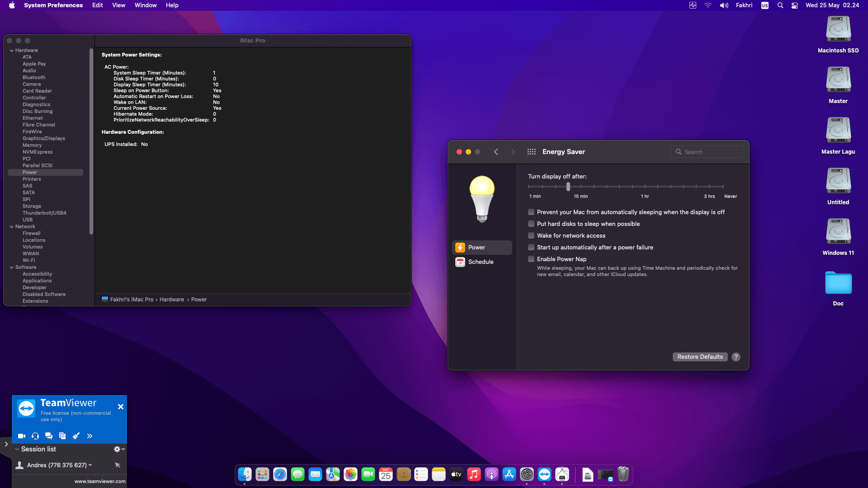The height and width of the screenshot is (488, 868).
Task: Open the Power pane in Energy Saver
Action: pos(482,248)
